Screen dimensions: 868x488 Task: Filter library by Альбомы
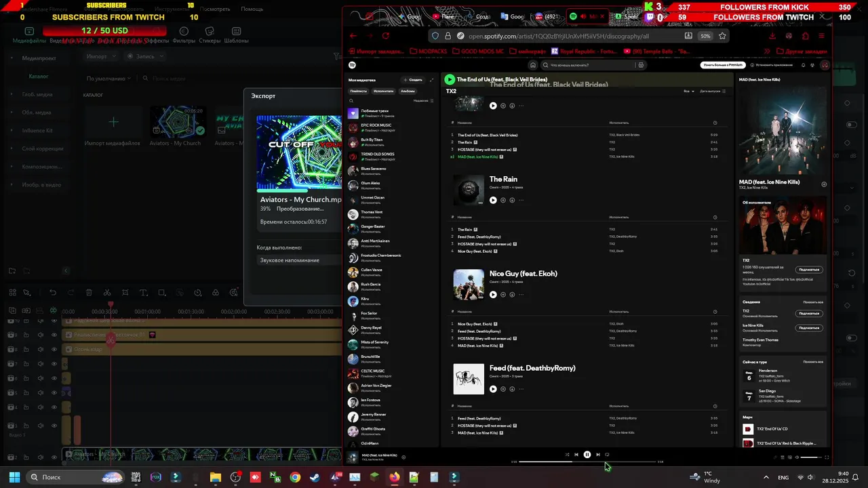408,91
